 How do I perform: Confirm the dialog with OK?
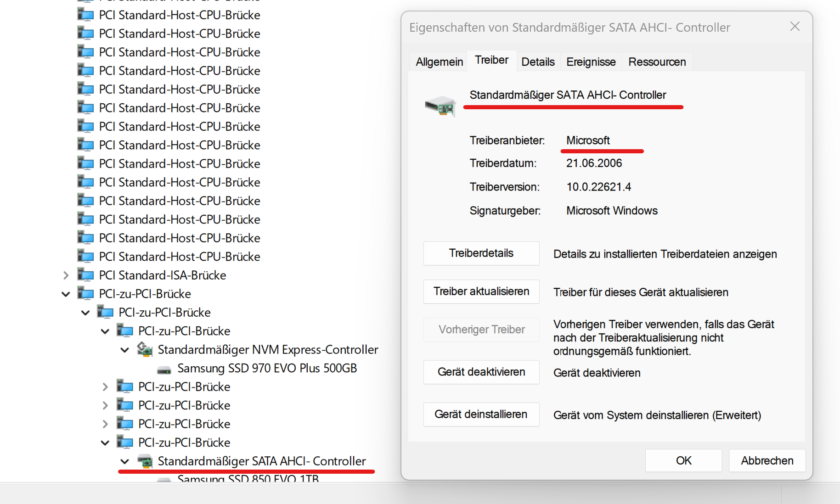pos(683,460)
